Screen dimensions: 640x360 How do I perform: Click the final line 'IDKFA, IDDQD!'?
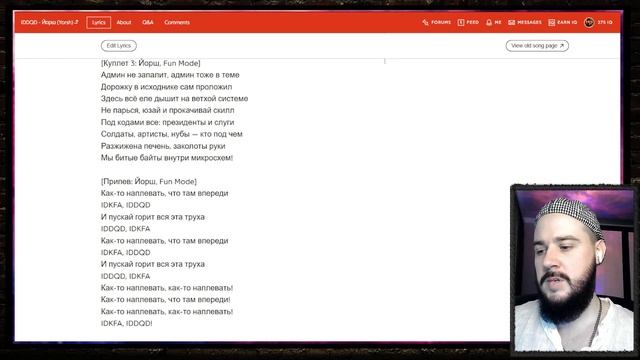click(127, 323)
